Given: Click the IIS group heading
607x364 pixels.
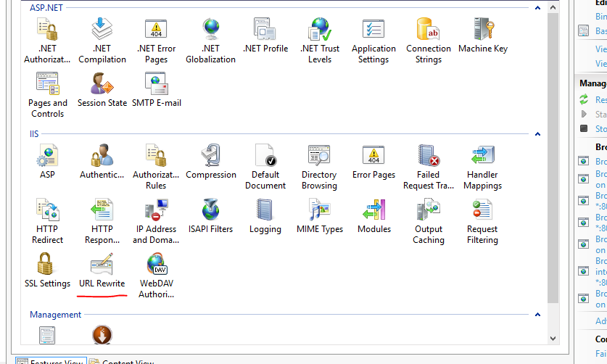Looking at the screenshot, I should pos(34,134).
